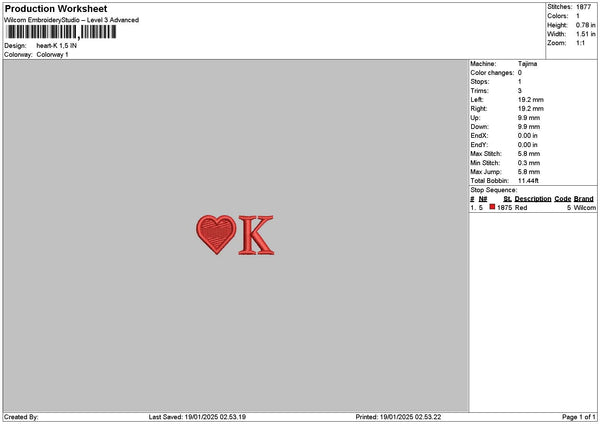Click the Colorway 1 value

click(x=52, y=55)
